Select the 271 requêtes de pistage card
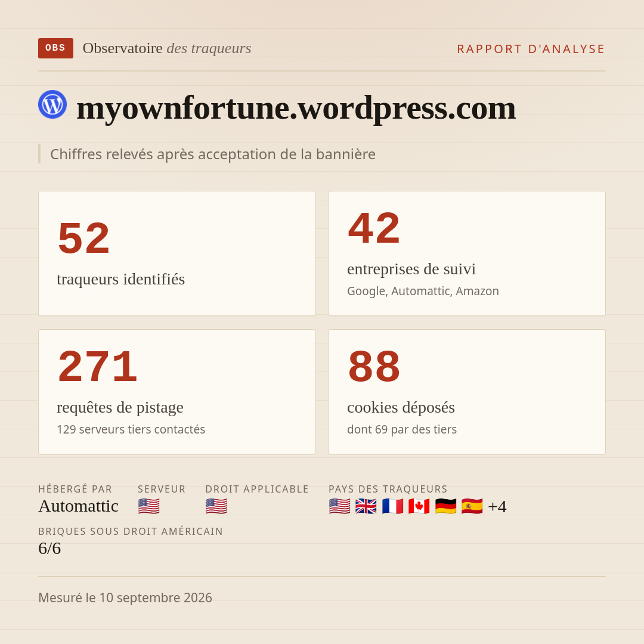Screen dimensions: 644x644 pyautogui.click(x=177, y=392)
